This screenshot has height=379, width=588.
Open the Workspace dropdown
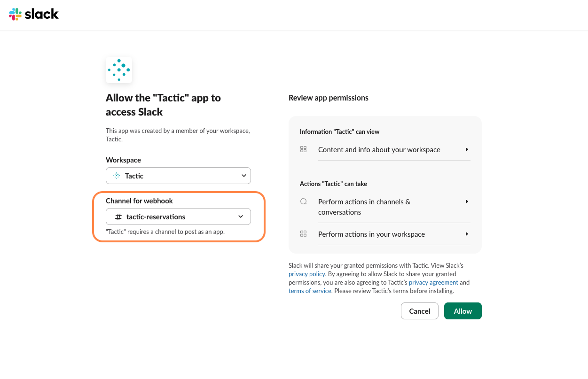(178, 176)
